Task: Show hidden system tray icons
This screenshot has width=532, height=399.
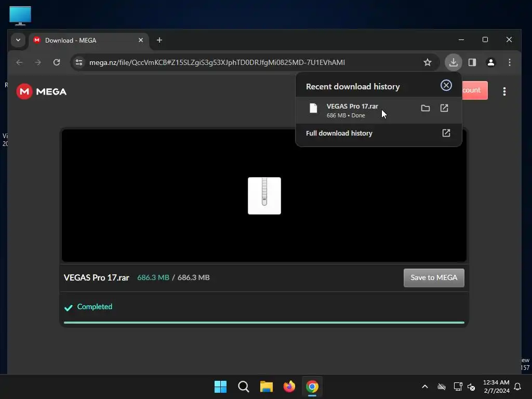Action: pyautogui.click(x=425, y=387)
